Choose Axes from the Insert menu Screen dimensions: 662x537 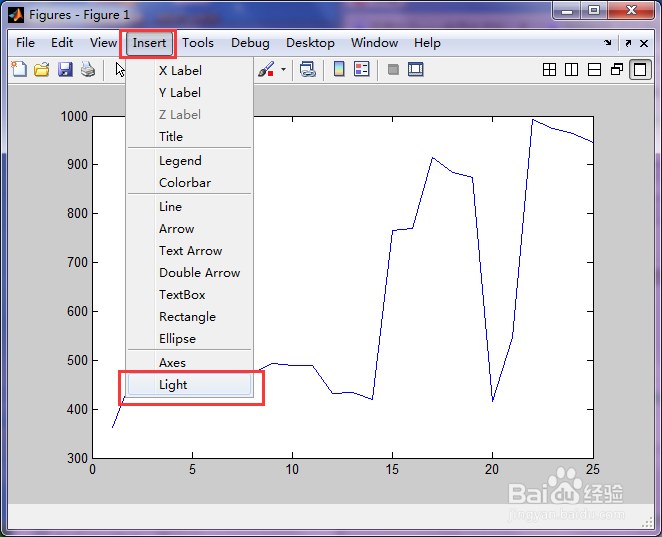(190, 363)
